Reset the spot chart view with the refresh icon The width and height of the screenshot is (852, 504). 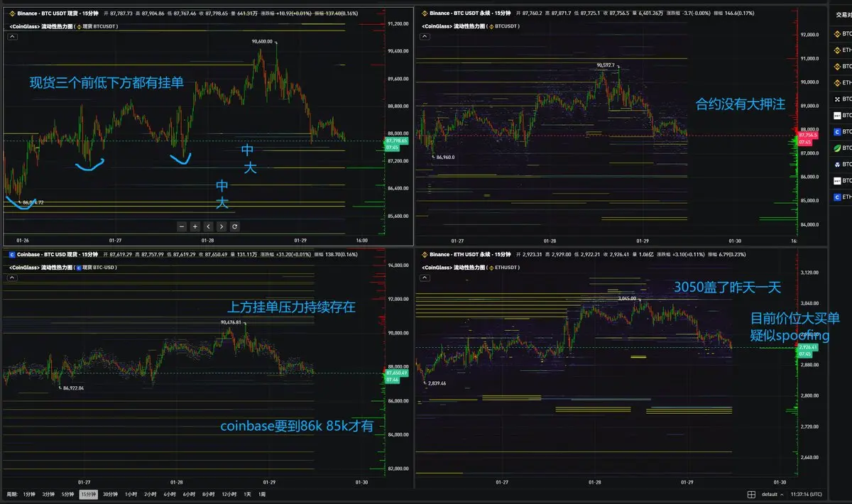(235, 226)
